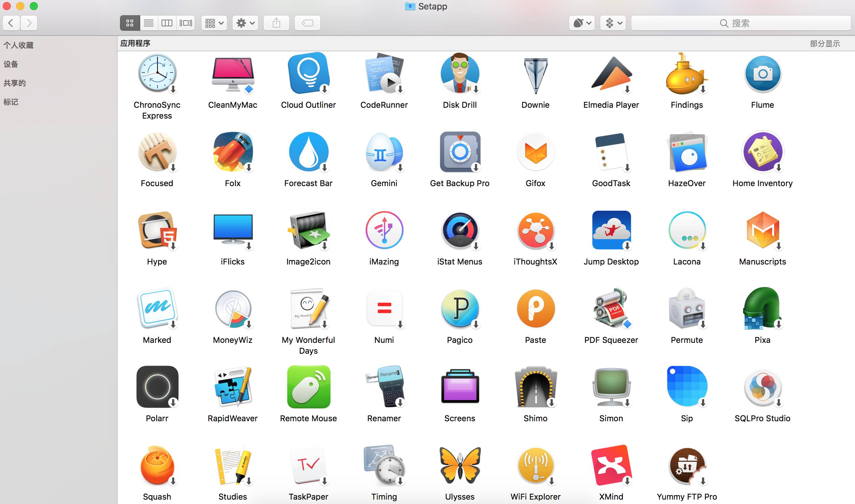Switch to list view mode
The width and height of the screenshot is (855, 504).
pos(148,23)
